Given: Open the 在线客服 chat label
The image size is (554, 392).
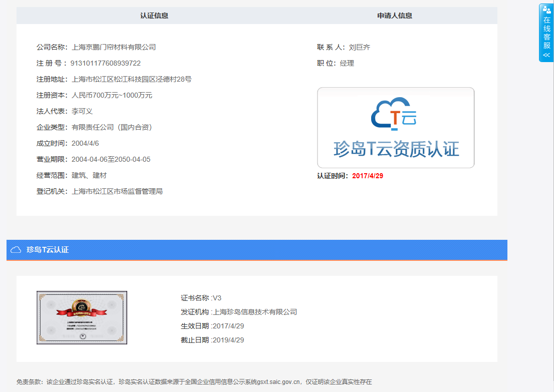Looking at the screenshot, I should [x=547, y=33].
